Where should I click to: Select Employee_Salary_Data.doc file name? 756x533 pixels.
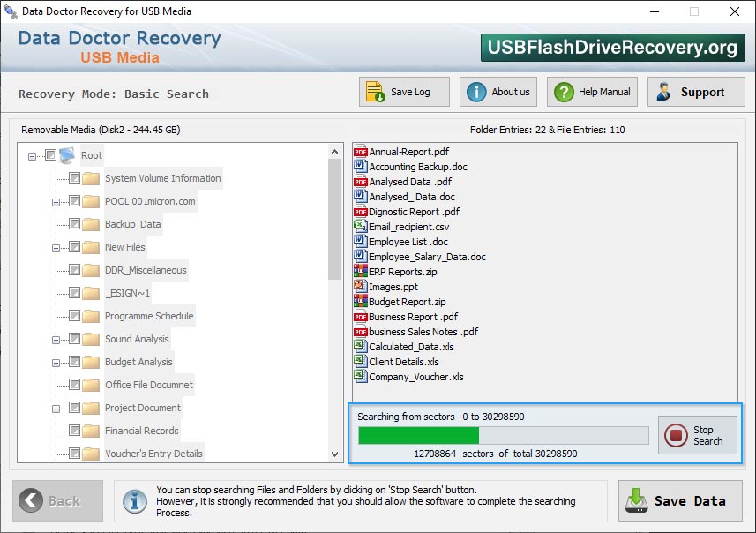click(x=427, y=257)
